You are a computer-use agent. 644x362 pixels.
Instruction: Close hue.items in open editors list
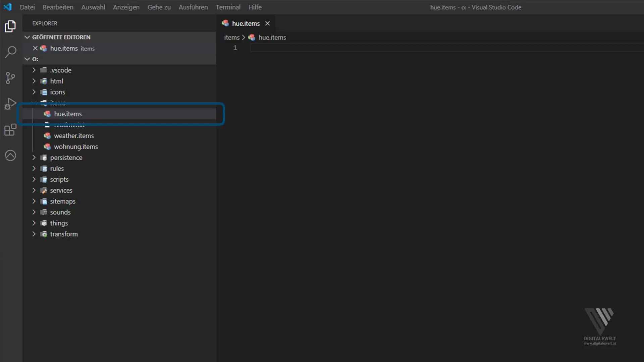pos(35,48)
